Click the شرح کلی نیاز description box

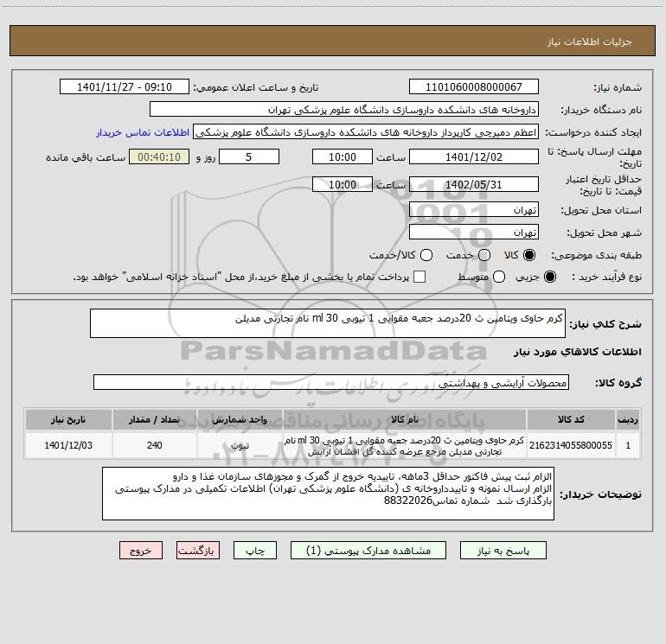(328, 323)
